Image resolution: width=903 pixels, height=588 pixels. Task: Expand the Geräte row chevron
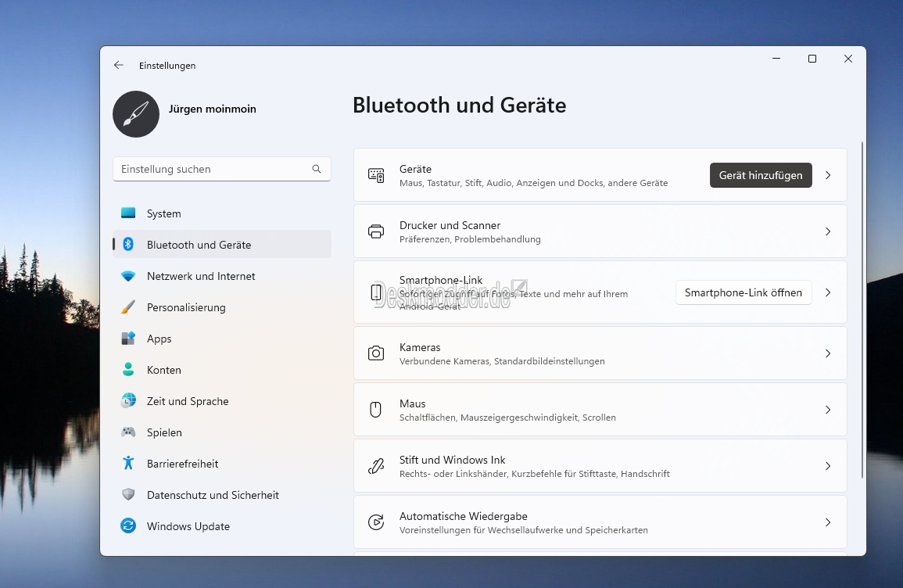point(828,175)
